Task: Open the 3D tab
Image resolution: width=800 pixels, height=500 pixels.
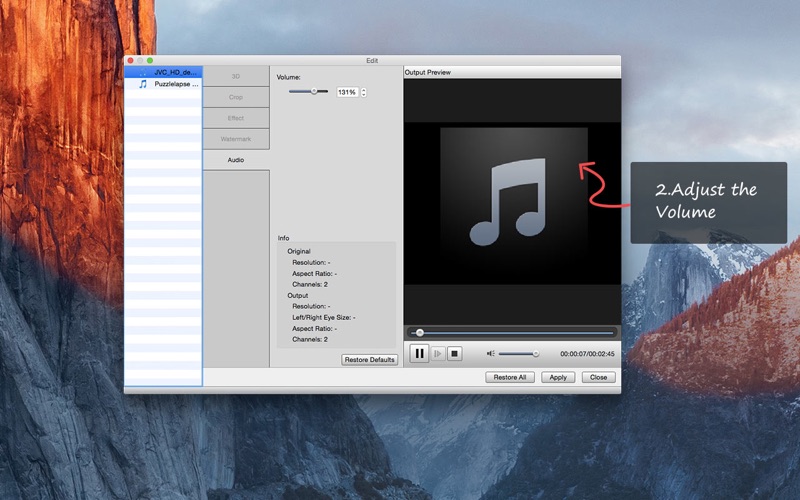Action: click(x=236, y=76)
